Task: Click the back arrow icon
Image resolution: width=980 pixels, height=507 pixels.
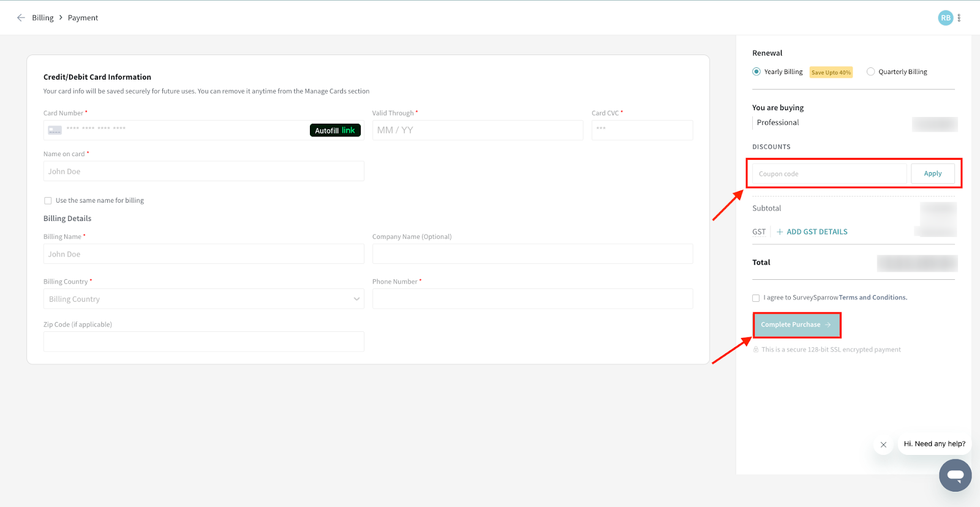Action: [x=21, y=18]
